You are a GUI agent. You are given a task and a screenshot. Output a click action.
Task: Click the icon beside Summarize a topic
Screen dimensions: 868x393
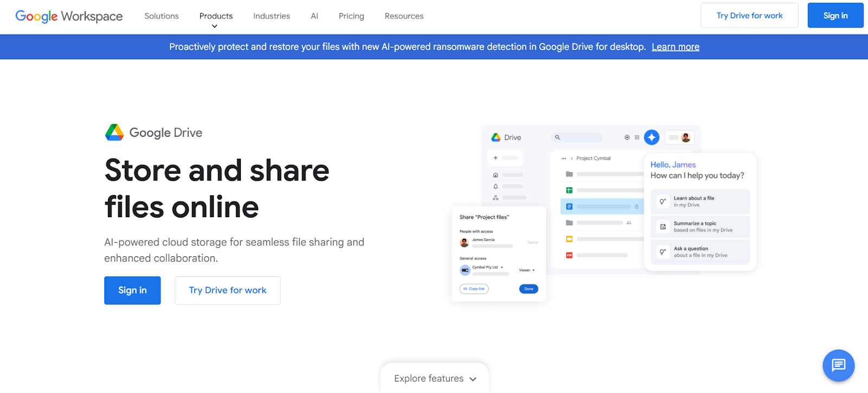pos(662,227)
